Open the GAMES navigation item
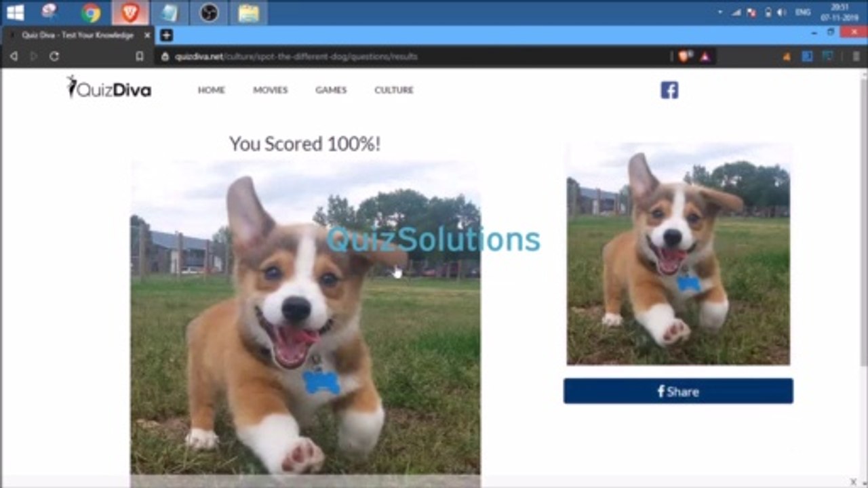Viewport: 868px width, 488px height. 330,89
